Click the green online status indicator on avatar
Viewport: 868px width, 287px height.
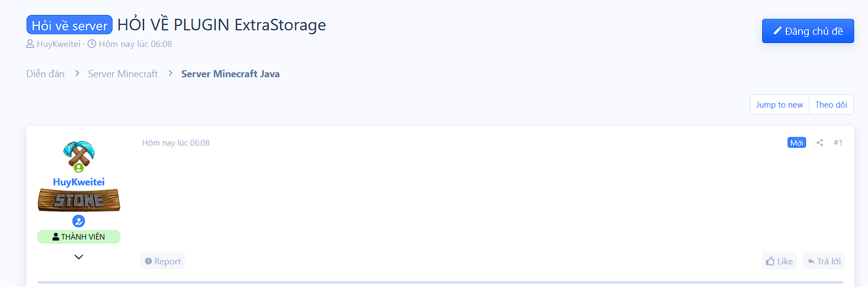click(79, 168)
